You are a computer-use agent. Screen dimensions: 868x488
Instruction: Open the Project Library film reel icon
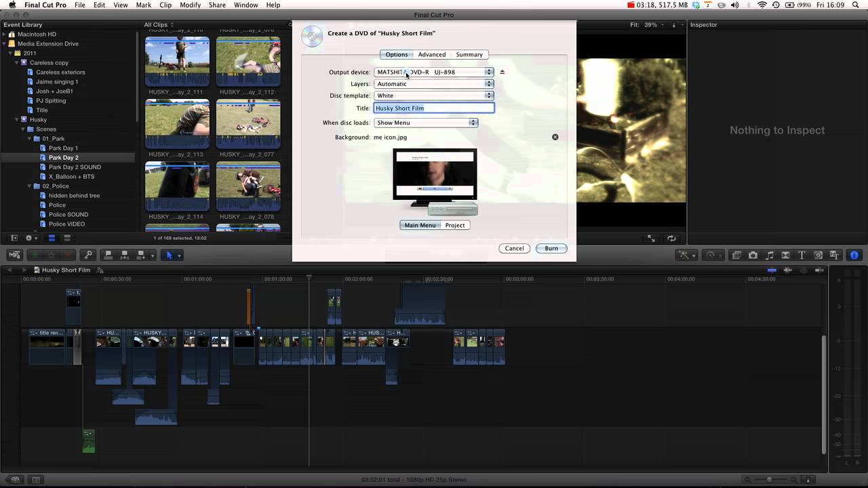click(x=15, y=480)
